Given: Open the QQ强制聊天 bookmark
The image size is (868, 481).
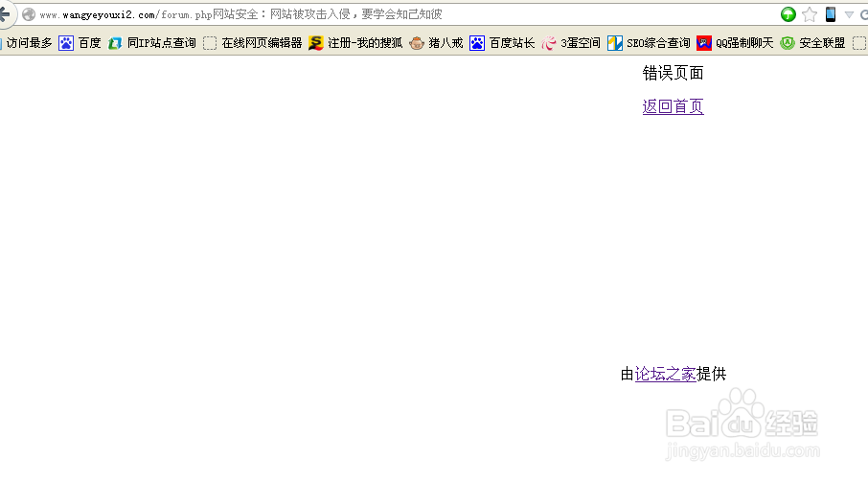Looking at the screenshot, I should [x=744, y=42].
